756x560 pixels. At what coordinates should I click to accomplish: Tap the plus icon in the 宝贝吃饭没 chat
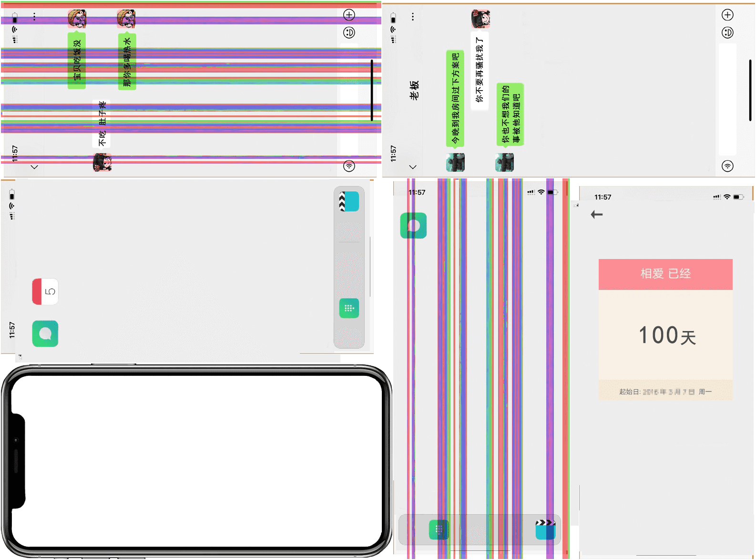pos(349,15)
